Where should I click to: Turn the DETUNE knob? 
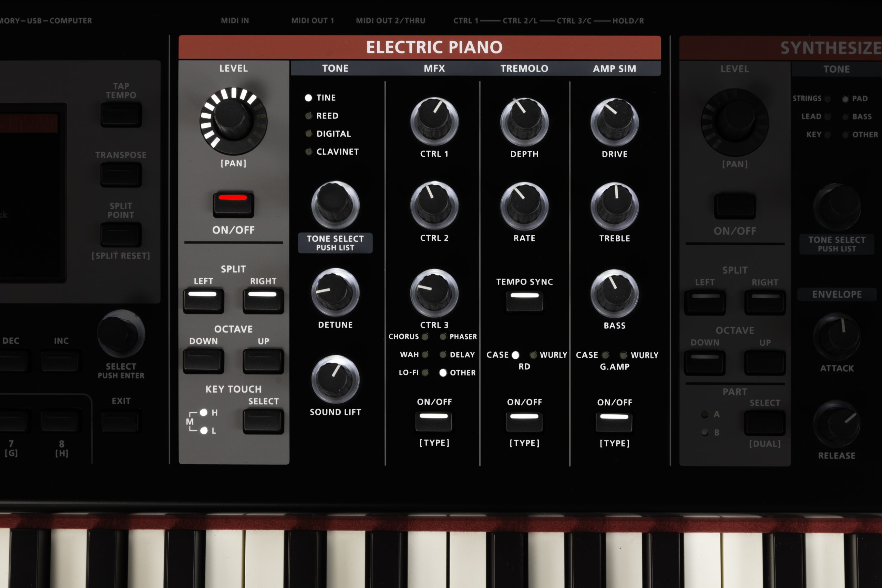[335, 296]
